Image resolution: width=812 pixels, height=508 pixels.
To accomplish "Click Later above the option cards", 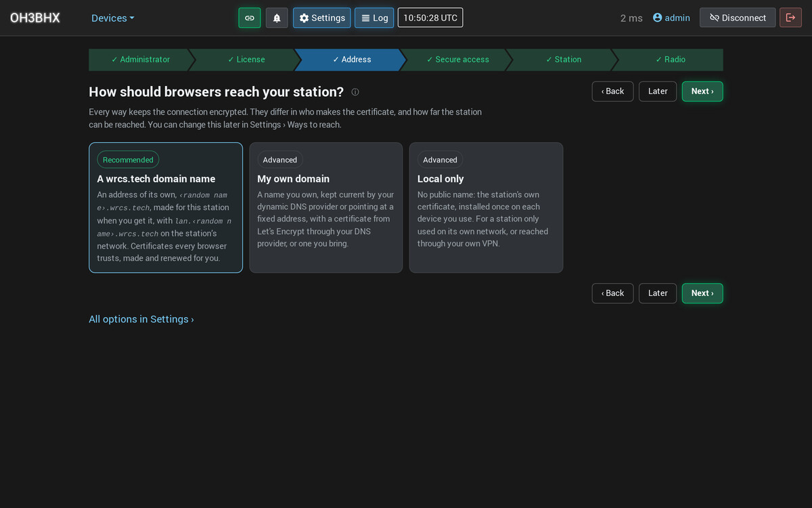I will coord(658,91).
